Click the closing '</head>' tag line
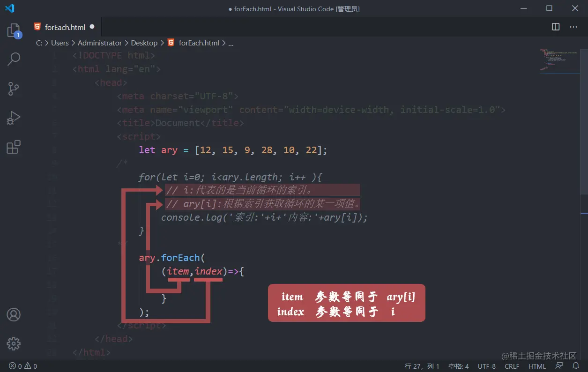588x372 pixels. click(114, 339)
